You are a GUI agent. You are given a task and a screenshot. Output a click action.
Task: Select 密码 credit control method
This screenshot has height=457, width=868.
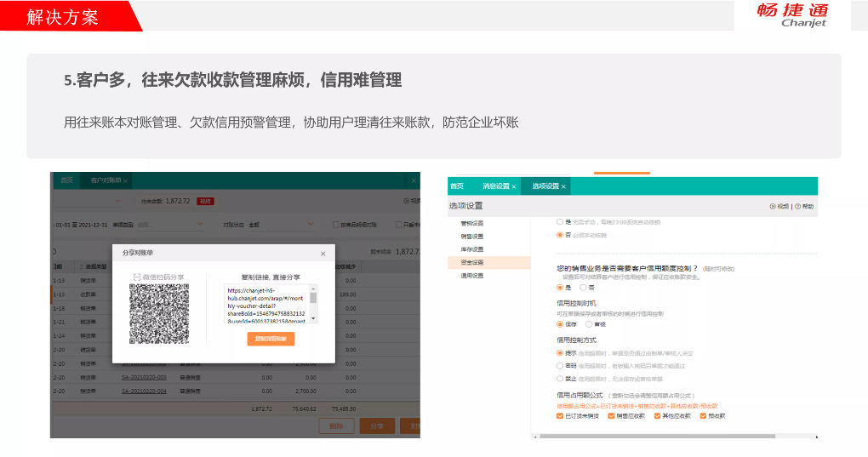[x=560, y=366]
